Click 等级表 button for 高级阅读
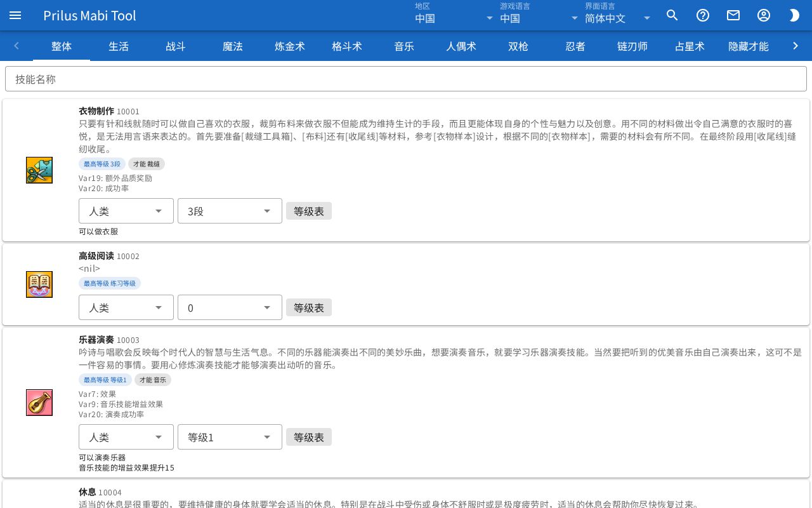This screenshot has width=812, height=508. 309,307
